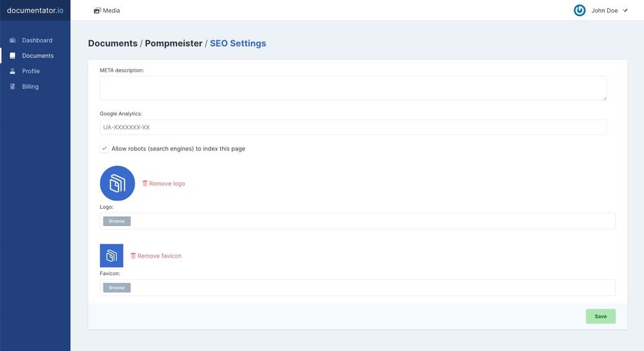The height and width of the screenshot is (351, 644).
Task: Click the META description label
Action: click(x=121, y=70)
